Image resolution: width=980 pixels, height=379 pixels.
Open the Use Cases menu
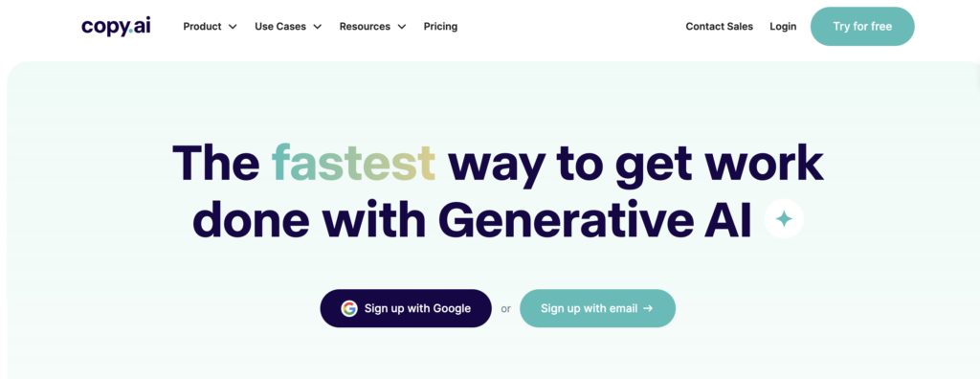point(288,26)
